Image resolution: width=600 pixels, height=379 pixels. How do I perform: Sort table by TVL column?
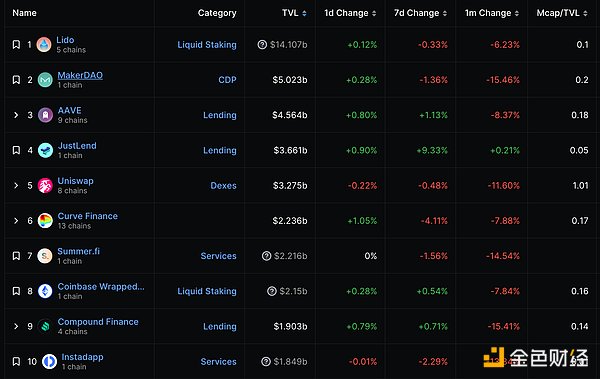[x=294, y=13]
